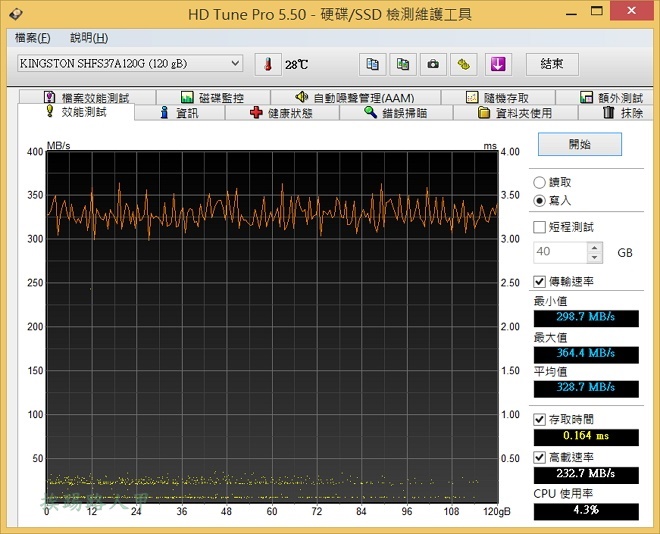The width and height of the screenshot is (660, 534).
Task: Open the 健康狀態 tab
Action: click(x=282, y=113)
